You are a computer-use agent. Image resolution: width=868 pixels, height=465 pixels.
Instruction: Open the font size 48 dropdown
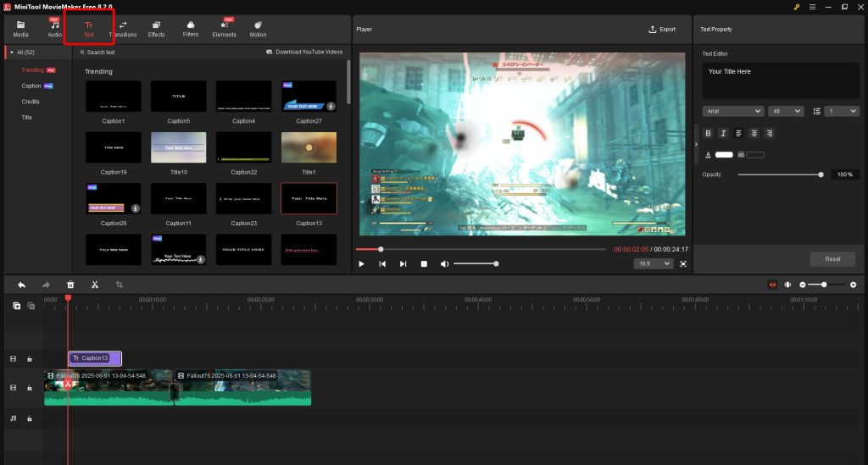tap(786, 111)
